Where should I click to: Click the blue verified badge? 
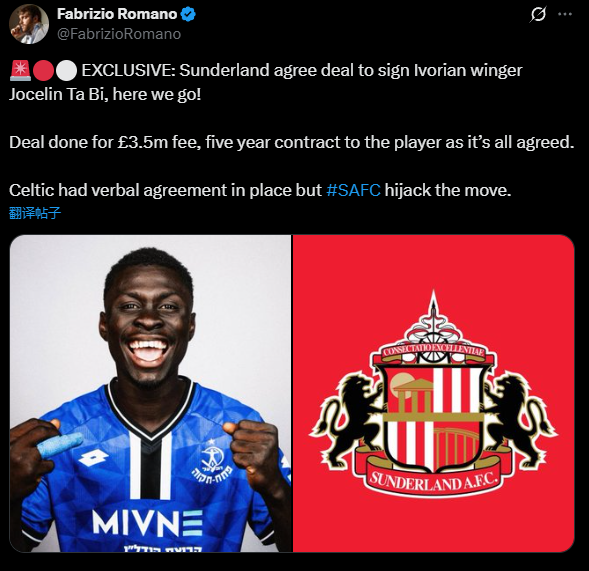188,14
